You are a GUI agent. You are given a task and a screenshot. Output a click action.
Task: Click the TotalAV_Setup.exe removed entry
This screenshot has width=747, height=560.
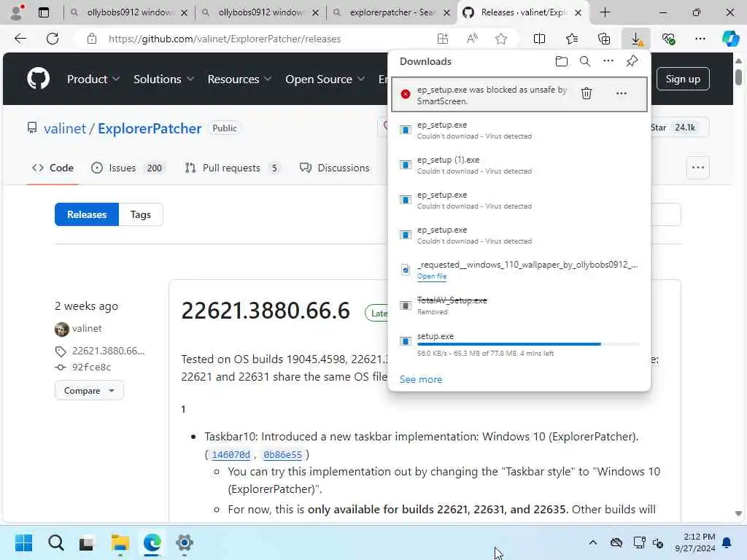click(x=519, y=306)
